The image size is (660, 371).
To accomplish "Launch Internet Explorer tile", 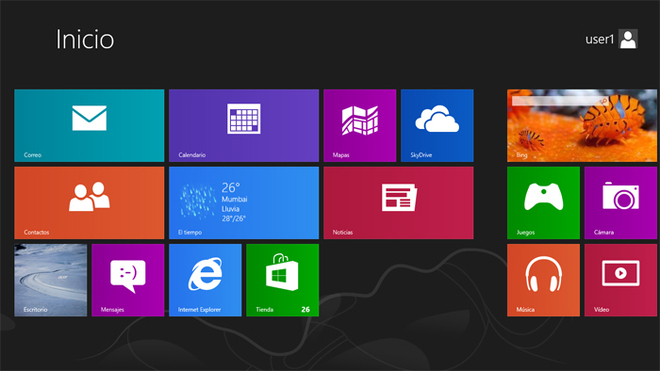I will 205,280.
